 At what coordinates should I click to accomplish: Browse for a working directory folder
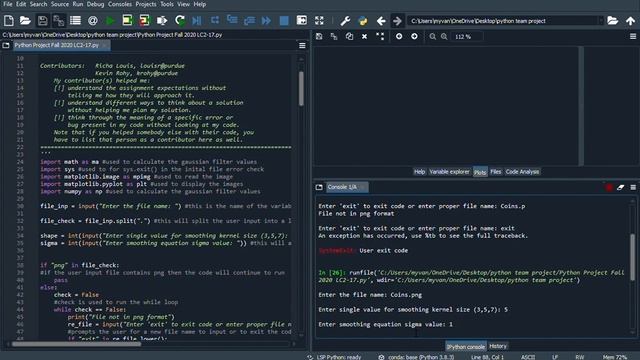pyautogui.click(x=612, y=20)
